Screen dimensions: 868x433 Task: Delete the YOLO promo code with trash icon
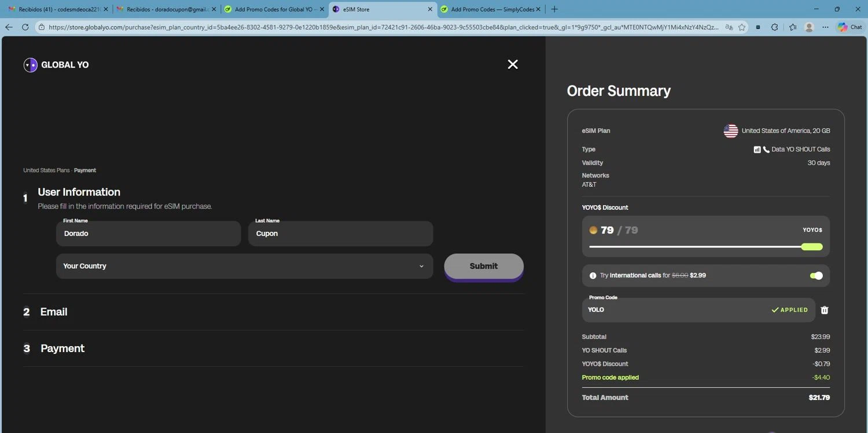point(825,310)
